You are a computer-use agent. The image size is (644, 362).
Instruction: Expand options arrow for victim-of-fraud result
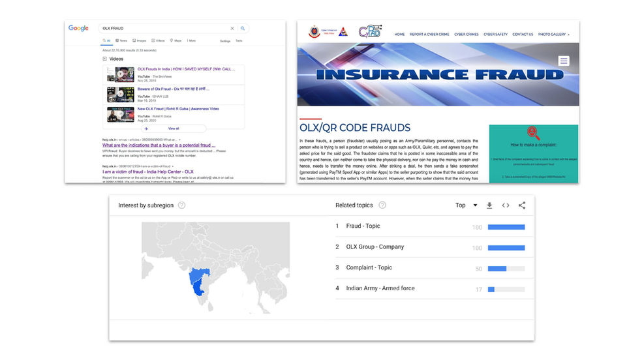click(x=174, y=166)
